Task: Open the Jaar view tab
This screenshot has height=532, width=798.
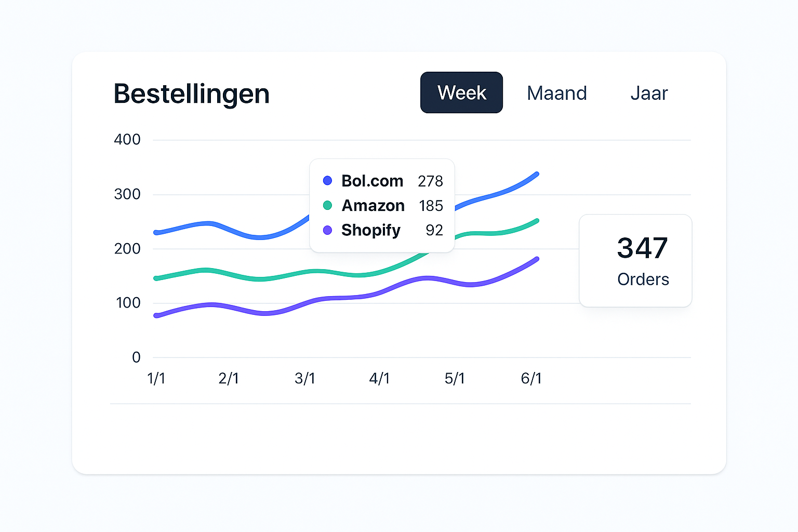Action: pos(649,94)
